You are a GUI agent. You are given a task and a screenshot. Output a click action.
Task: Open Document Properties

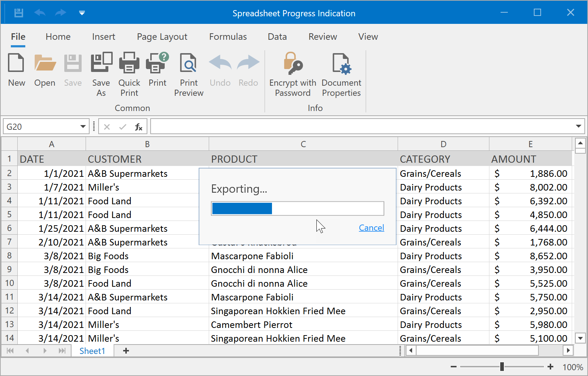point(341,63)
